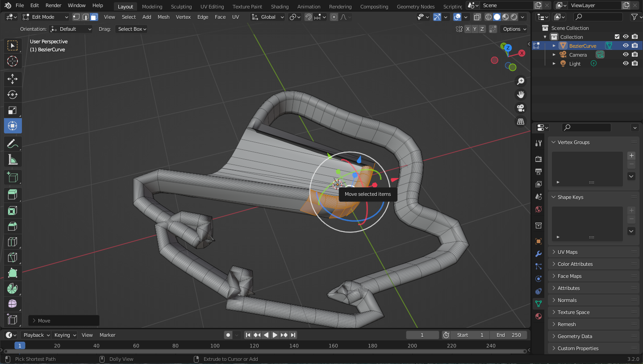Open the Modifier properties wrench tab
Viewport: 643px width, 364px height.
click(x=539, y=254)
